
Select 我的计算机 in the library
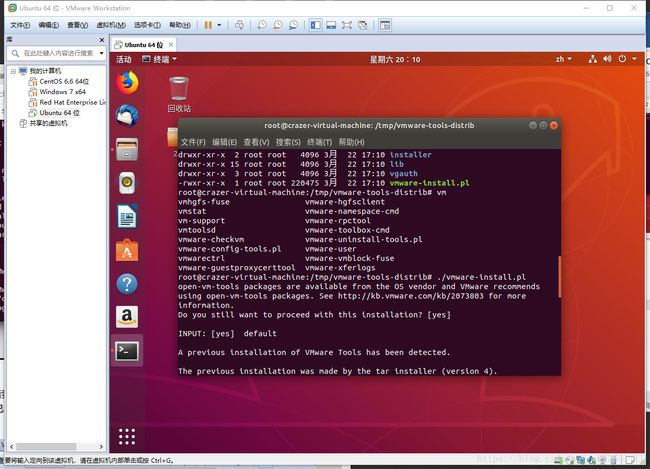[45, 71]
